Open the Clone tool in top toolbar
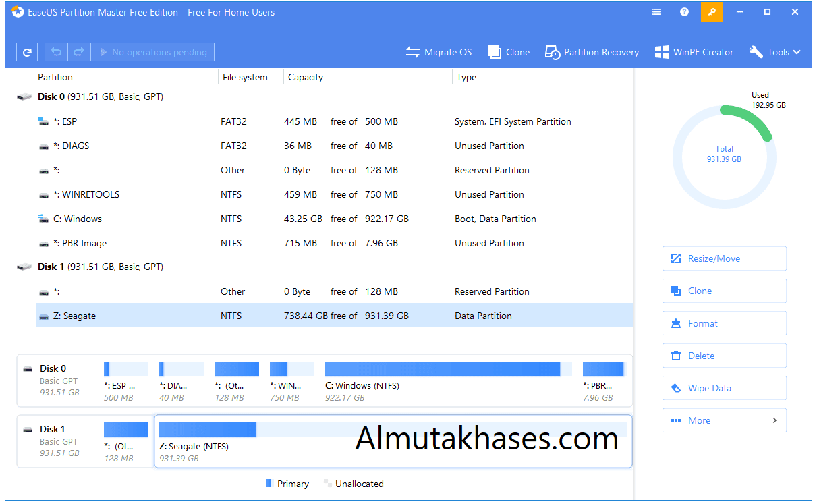The height and width of the screenshot is (504, 817). [509, 52]
